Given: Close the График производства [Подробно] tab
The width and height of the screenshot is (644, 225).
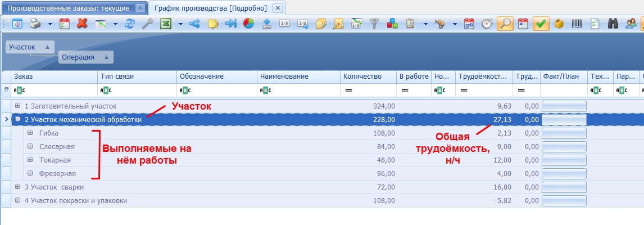Looking at the screenshot, I should (x=278, y=8).
